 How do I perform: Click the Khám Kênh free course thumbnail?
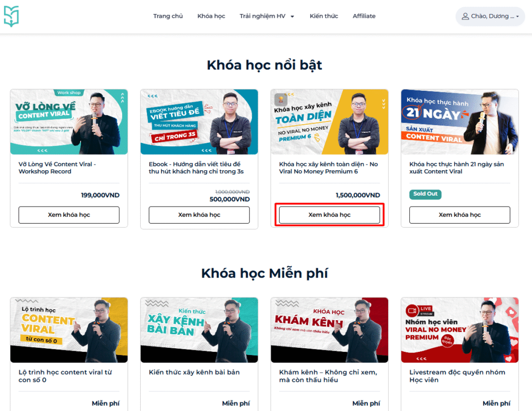pos(329,330)
